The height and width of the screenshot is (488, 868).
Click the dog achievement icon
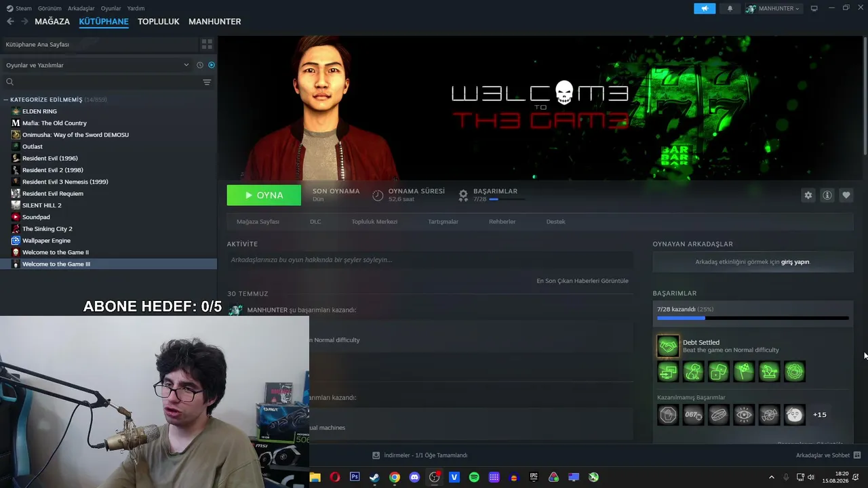(x=693, y=371)
